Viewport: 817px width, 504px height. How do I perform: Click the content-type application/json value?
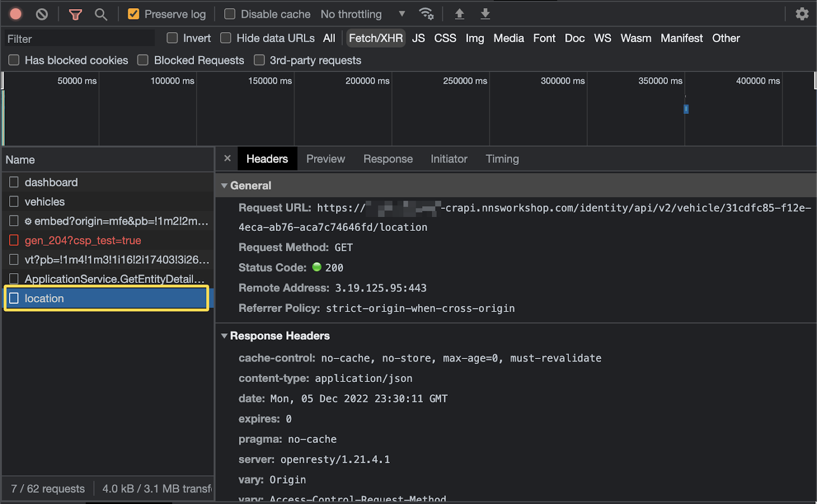364,378
